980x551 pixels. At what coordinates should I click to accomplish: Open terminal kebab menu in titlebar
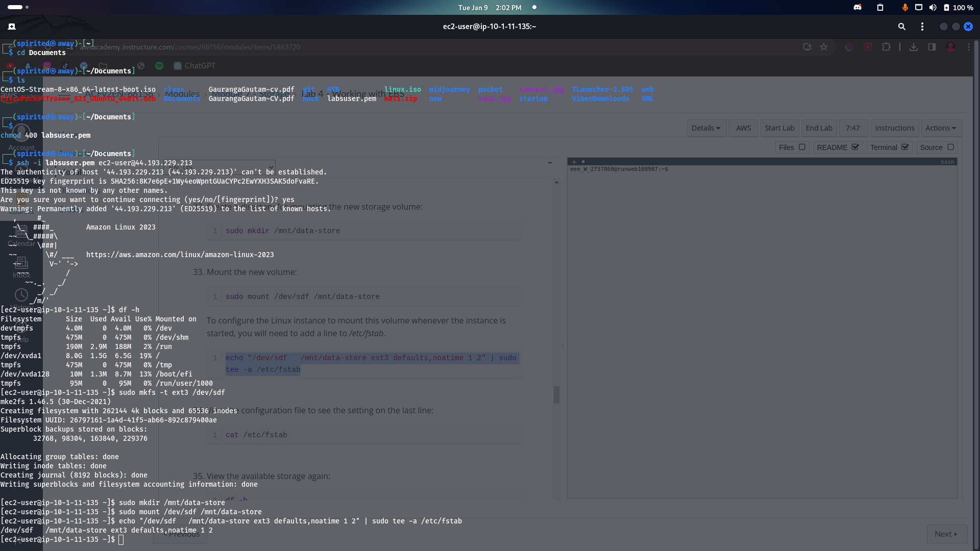pyautogui.click(x=922, y=27)
